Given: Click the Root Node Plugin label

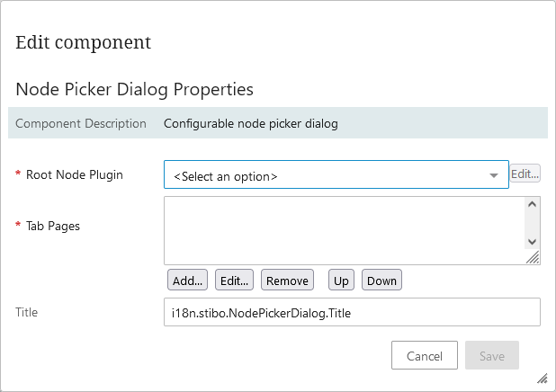Looking at the screenshot, I should pyautogui.click(x=74, y=174).
